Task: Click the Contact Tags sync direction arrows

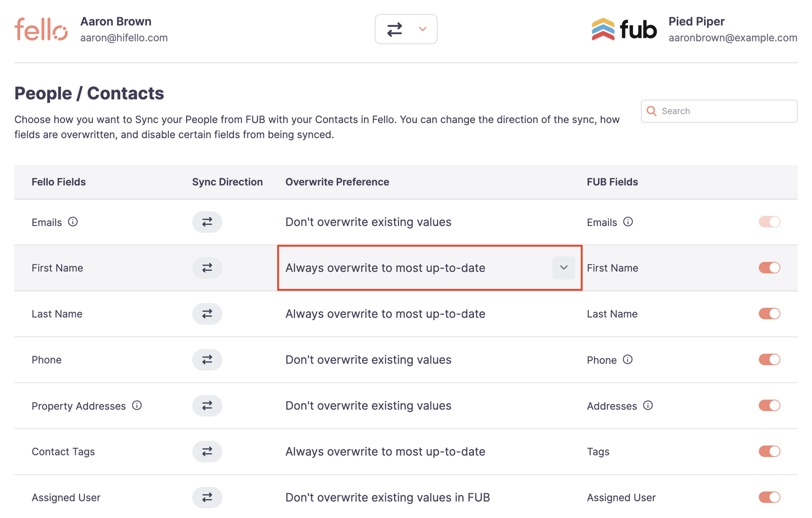Action: click(207, 451)
